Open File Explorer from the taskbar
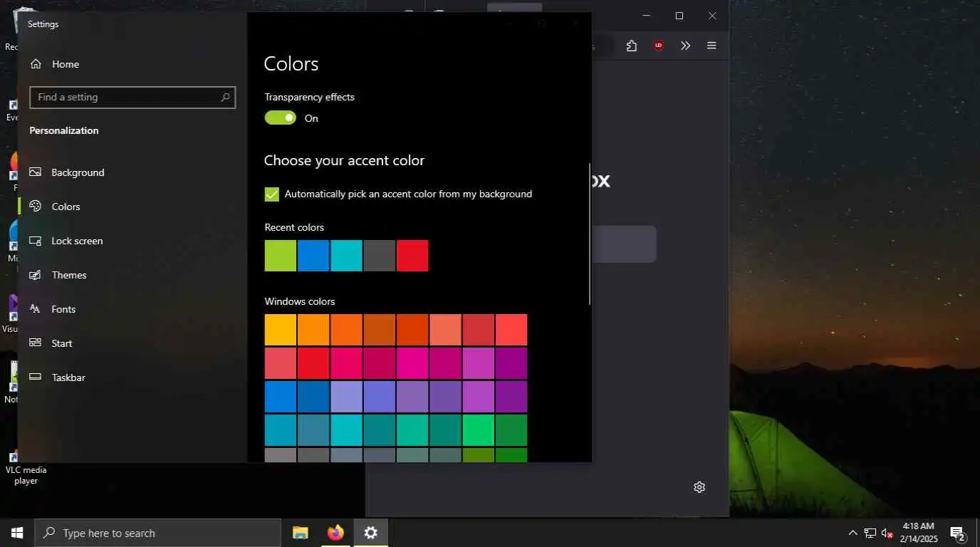Image resolution: width=980 pixels, height=547 pixels. click(x=301, y=533)
